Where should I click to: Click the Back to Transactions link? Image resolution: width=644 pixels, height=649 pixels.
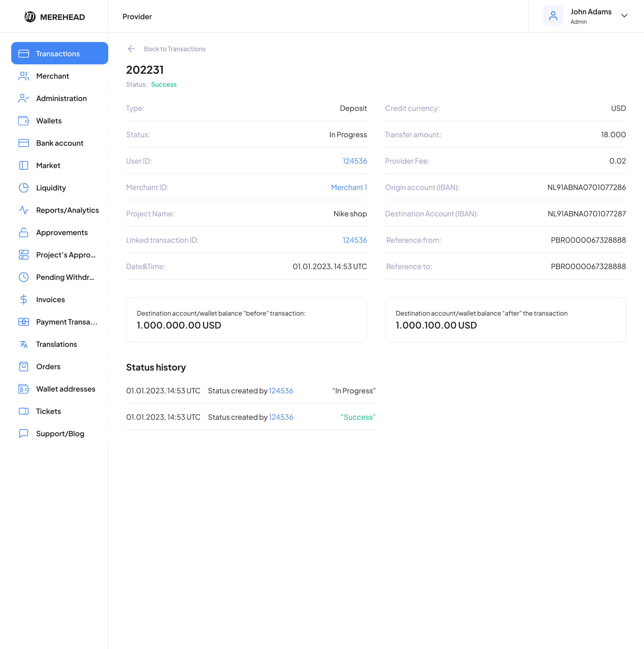(174, 49)
